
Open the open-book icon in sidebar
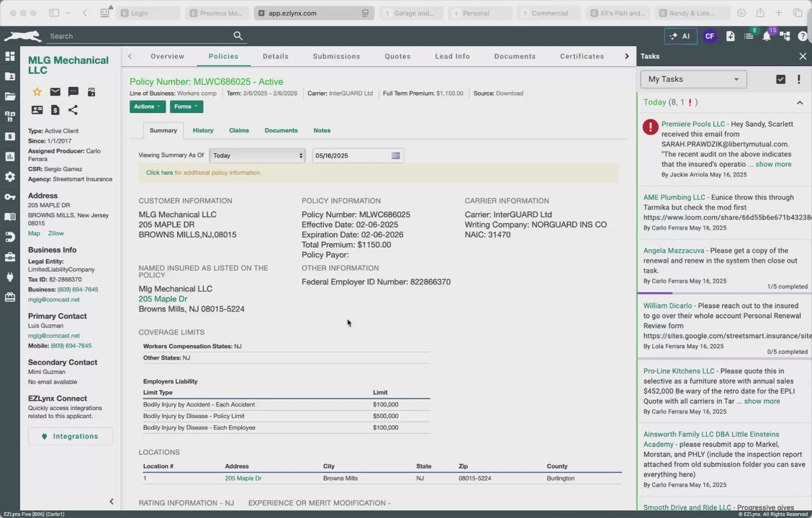point(10,217)
